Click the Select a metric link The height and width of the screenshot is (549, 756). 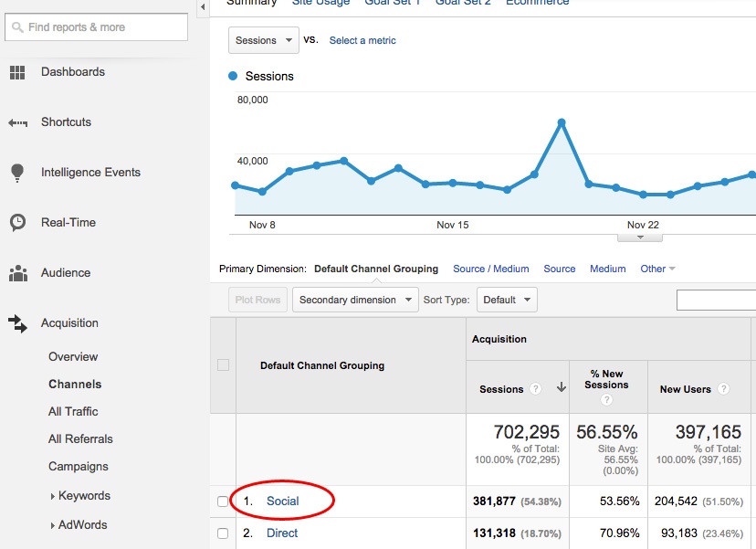(x=362, y=40)
